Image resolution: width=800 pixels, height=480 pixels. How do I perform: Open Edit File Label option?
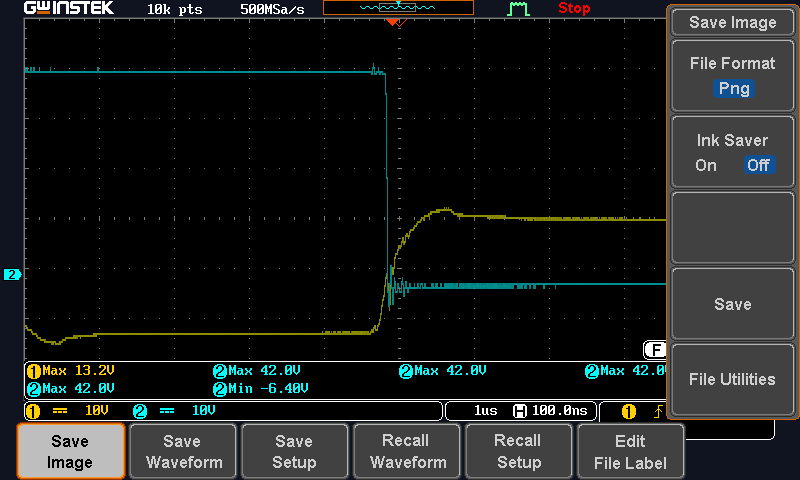point(631,451)
